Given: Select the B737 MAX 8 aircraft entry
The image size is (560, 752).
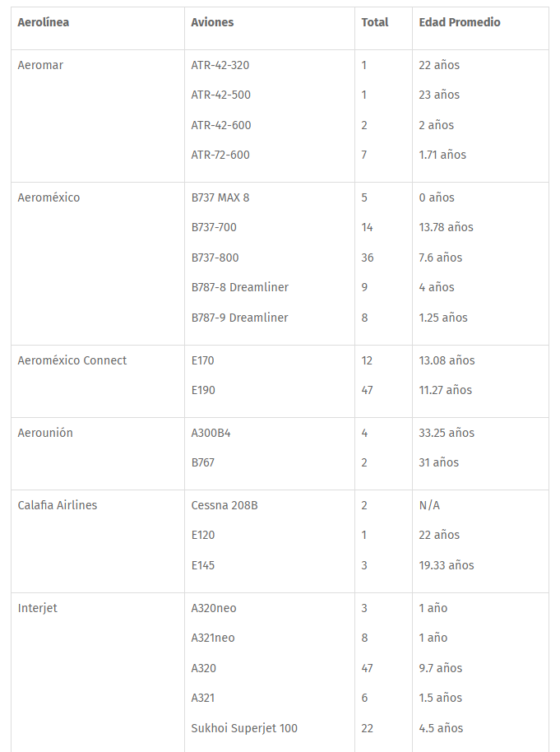Looking at the screenshot, I should (220, 197).
